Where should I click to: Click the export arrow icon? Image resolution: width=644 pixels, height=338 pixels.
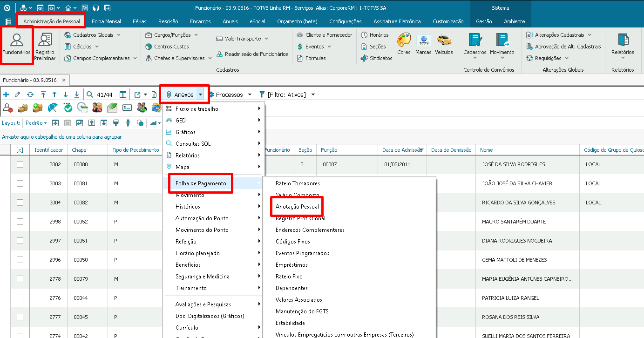[x=138, y=95]
